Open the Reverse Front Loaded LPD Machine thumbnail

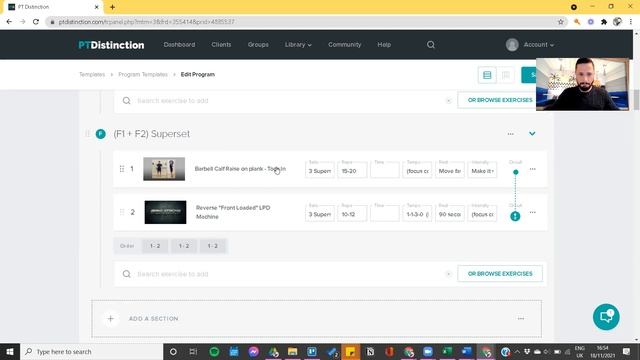165,212
